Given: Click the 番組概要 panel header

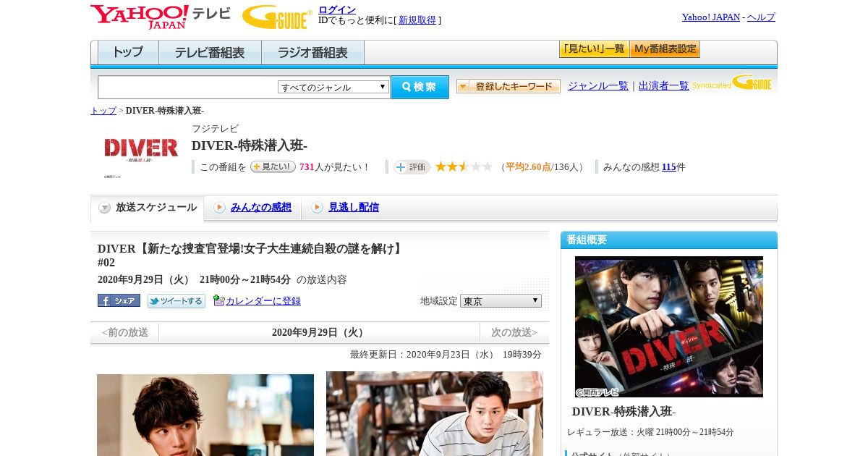Looking at the screenshot, I should click(x=669, y=240).
